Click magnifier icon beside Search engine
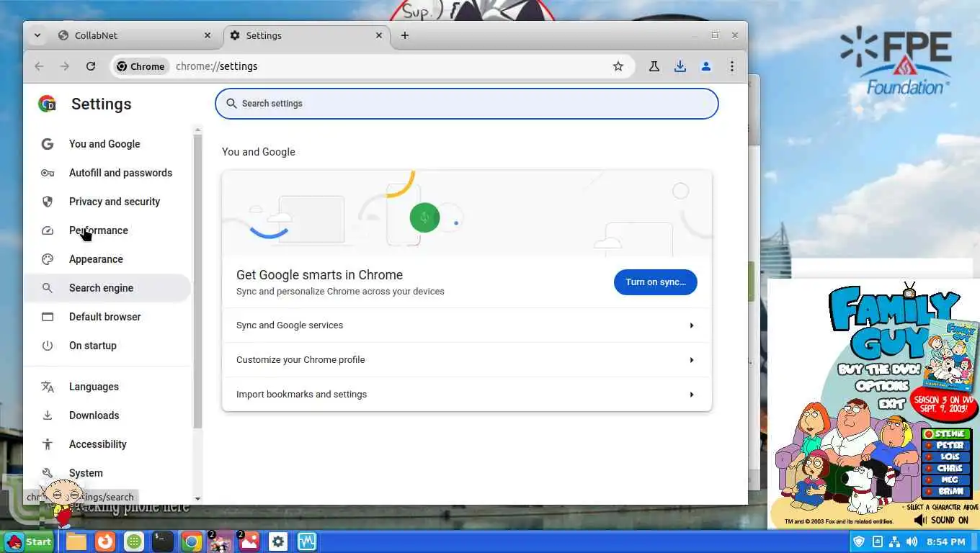Screen dimensions: 980x553 point(48,288)
